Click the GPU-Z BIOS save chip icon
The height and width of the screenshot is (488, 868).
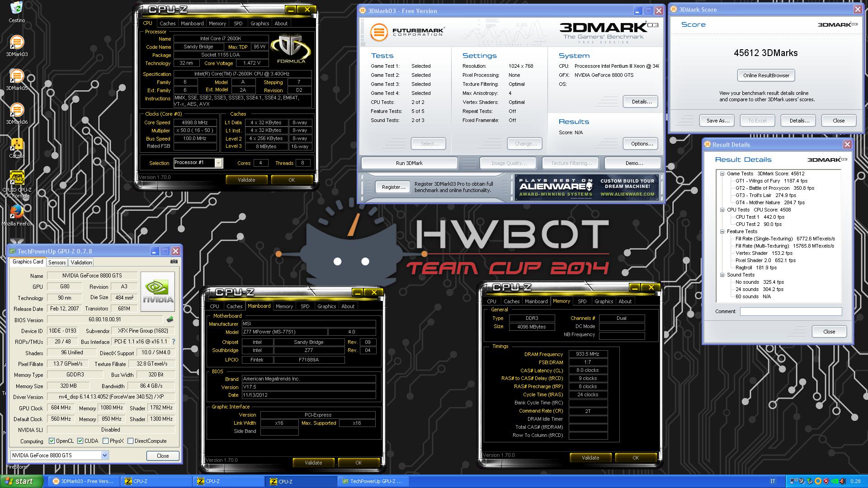click(170, 319)
